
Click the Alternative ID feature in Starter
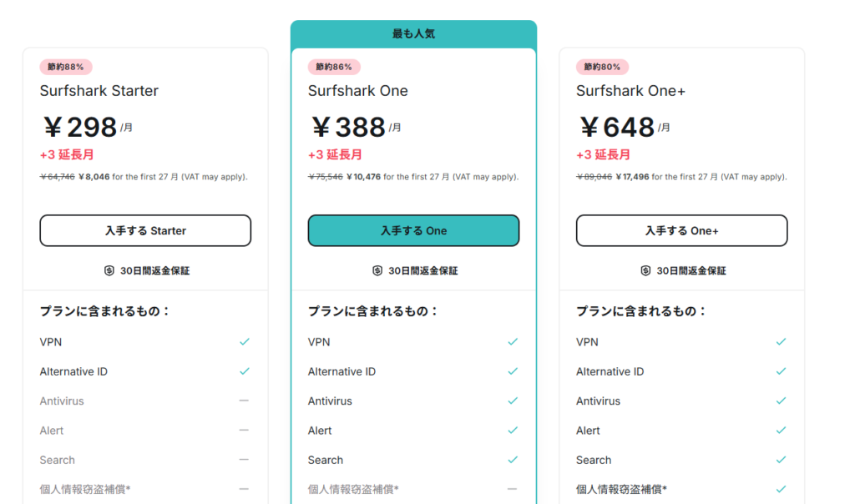73,371
